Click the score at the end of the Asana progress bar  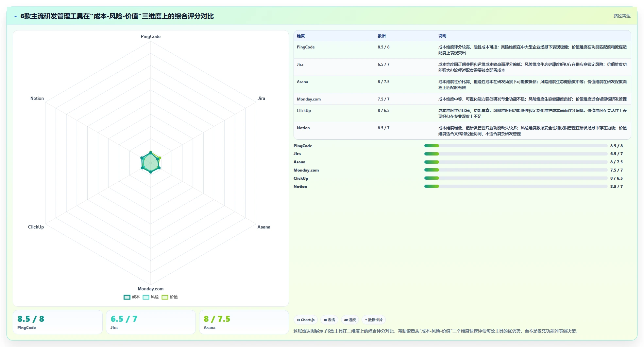pos(617,162)
